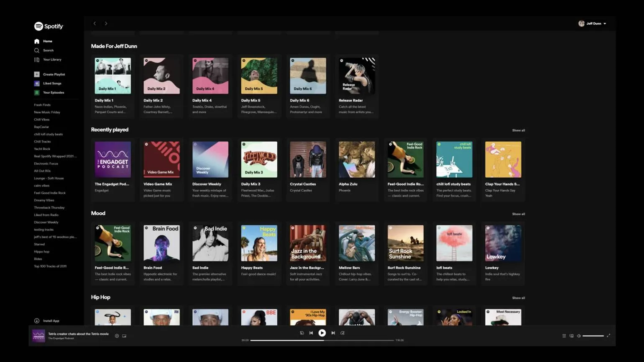Open the Jeff Dunn account dropdown

pos(592,24)
